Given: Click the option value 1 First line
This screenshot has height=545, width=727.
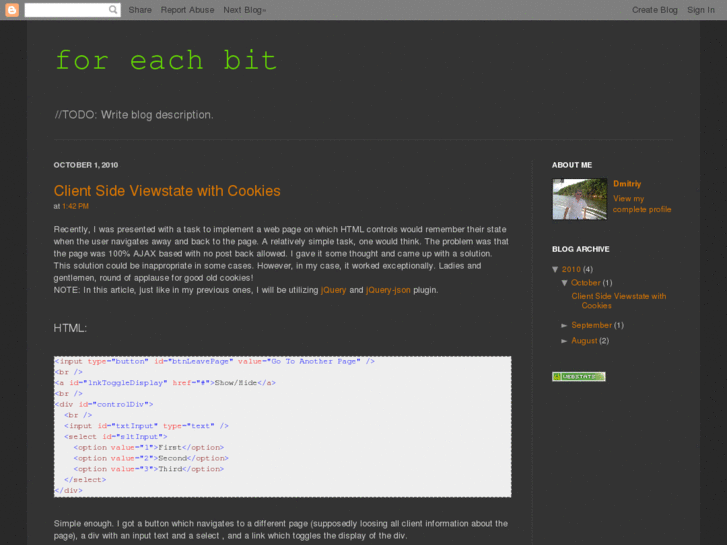Looking at the screenshot, I should pyautogui.click(x=149, y=448).
